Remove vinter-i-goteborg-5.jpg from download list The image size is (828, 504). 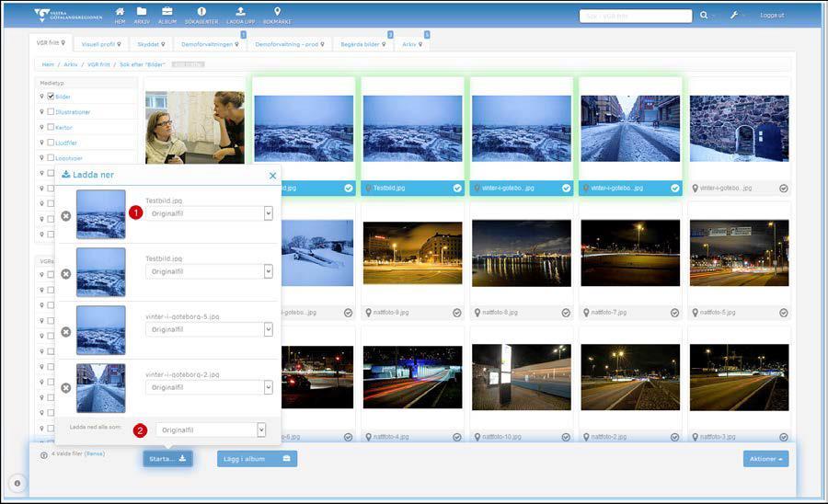(x=65, y=332)
